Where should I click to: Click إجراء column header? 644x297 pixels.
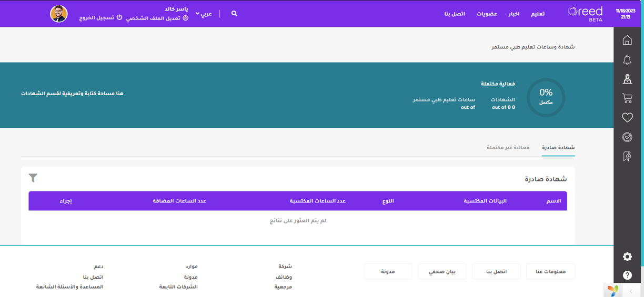coord(66,201)
